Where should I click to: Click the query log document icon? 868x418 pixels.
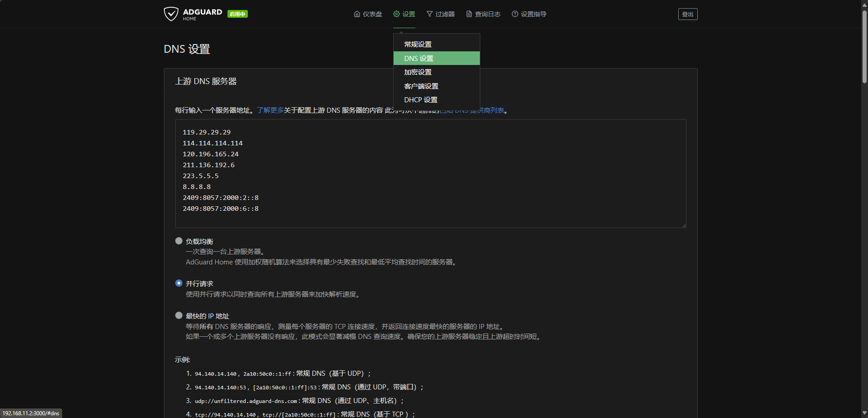pos(469,14)
